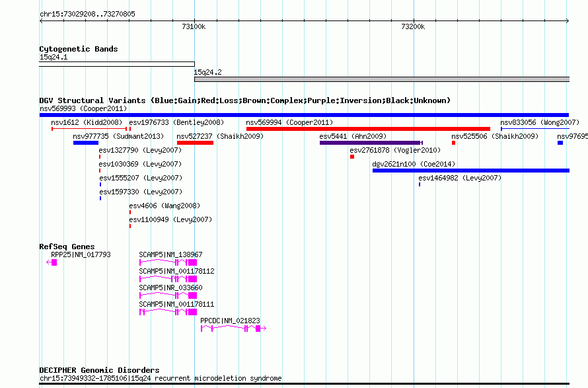The image size is (588, 388).
Task: Select esv5441 (Ahn2009) purple inversion bar
Action: (371, 143)
